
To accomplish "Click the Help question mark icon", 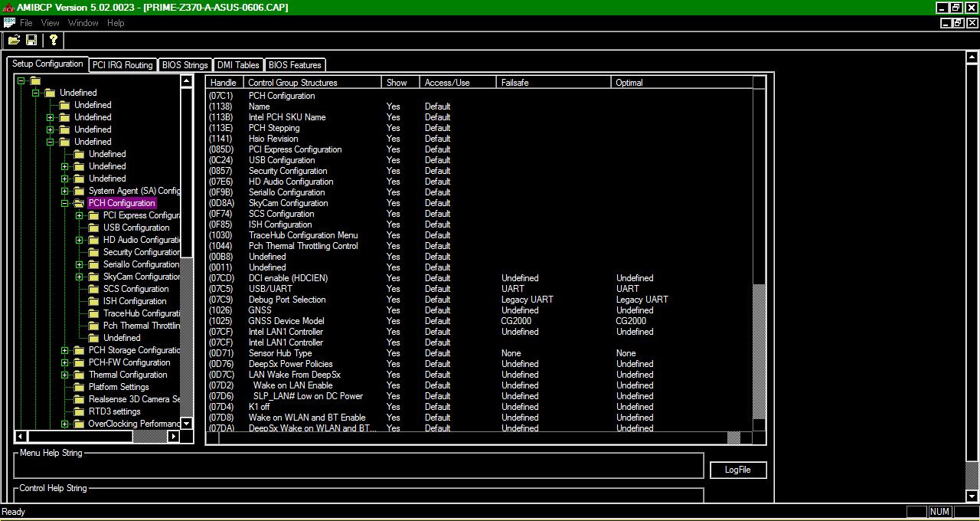I will pyautogui.click(x=53, y=40).
